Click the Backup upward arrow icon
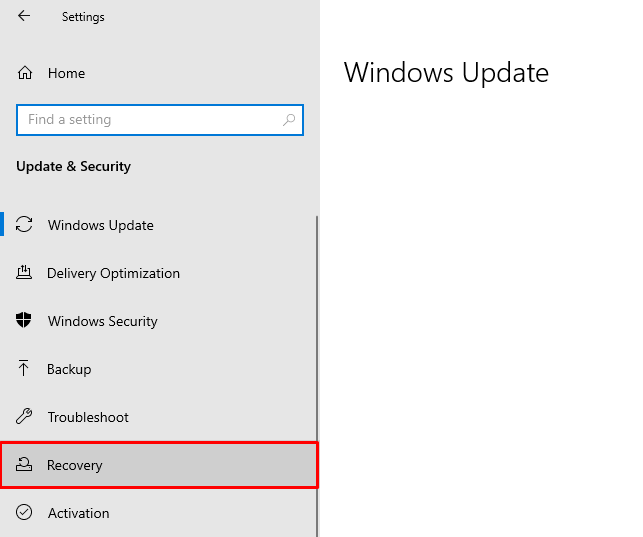643x537 pixels. [25, 369]
